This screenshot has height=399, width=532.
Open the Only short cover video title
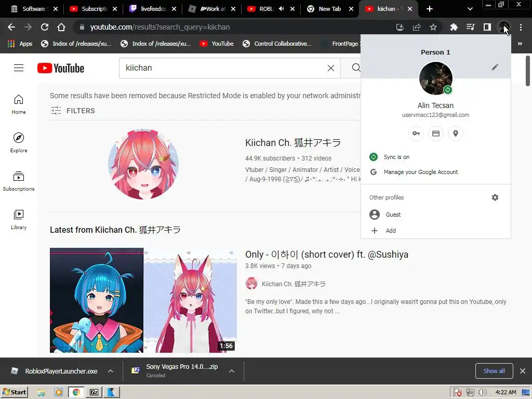[x=326, y=255]
